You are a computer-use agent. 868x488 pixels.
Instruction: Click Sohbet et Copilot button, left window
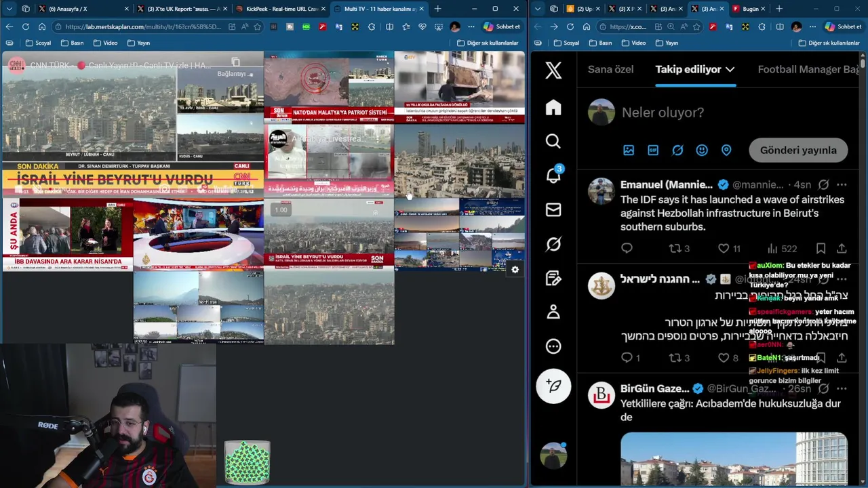pyautogui.click(x=502, y=26)
